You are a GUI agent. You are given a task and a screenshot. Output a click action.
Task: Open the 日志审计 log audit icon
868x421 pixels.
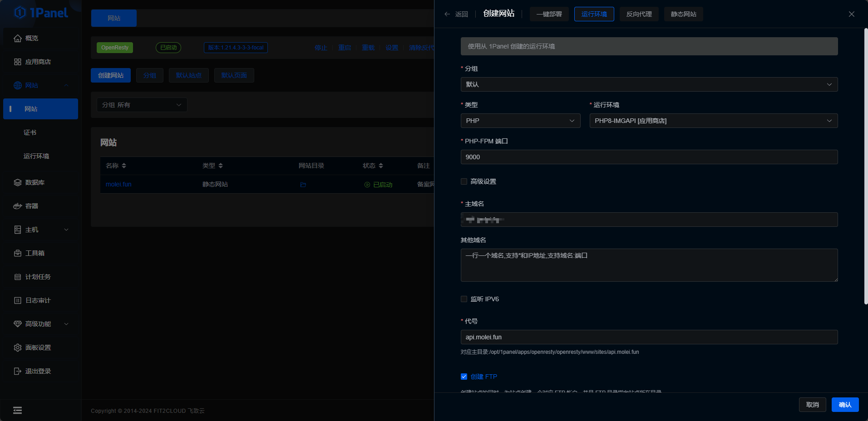tap(18, 300)
